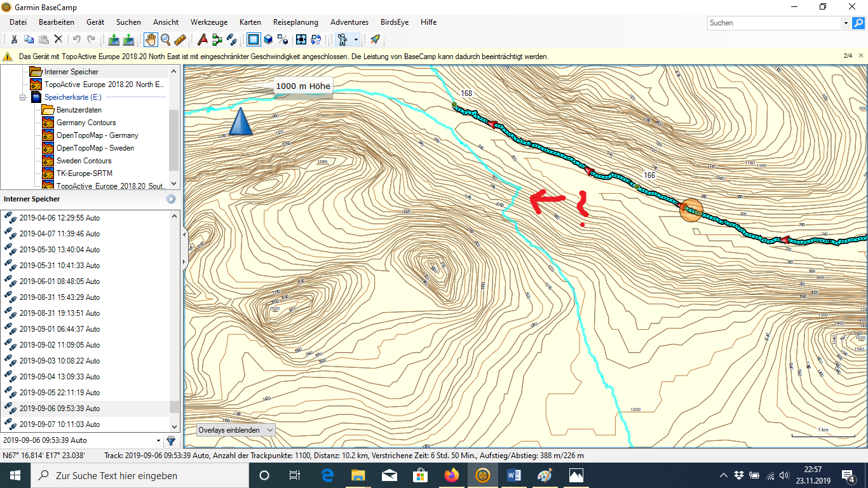
Task: Click the Receive from device icon
Action: (x=128, y=39)
